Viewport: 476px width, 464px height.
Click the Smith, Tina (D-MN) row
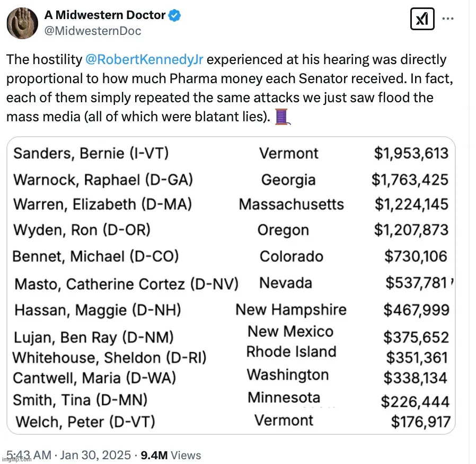231,400
